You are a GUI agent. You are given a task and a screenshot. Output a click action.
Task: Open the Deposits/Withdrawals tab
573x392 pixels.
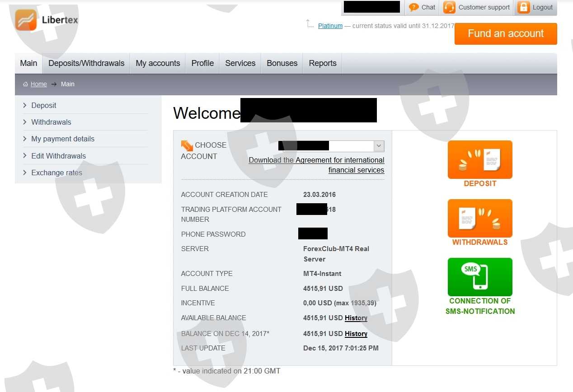click(x=86, y=63)
